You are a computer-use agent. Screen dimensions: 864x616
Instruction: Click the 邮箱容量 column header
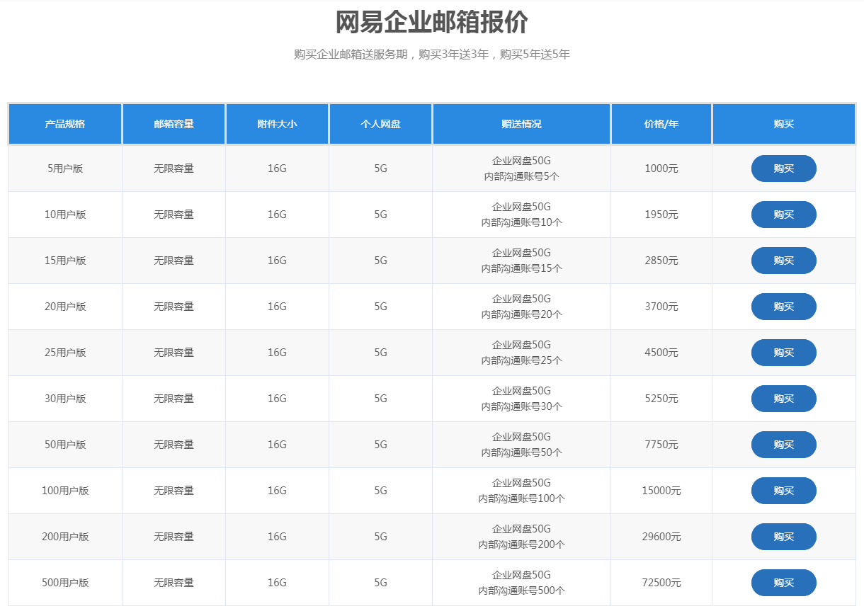pyautogui.click(x=174, y=124)
